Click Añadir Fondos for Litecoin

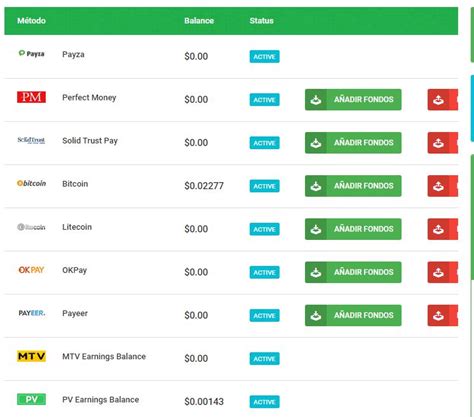[x=353, y=229]
